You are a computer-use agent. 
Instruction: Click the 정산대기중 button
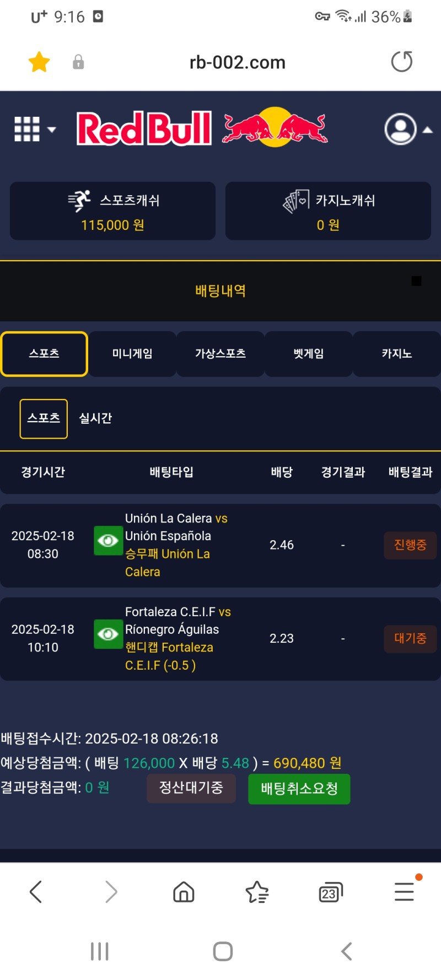(191, 788)
